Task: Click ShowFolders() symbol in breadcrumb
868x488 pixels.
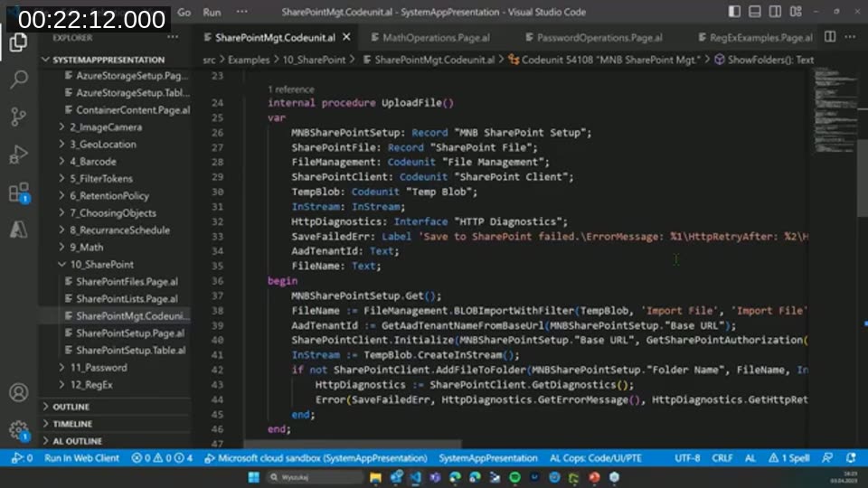Action: [x=764, y=60]
